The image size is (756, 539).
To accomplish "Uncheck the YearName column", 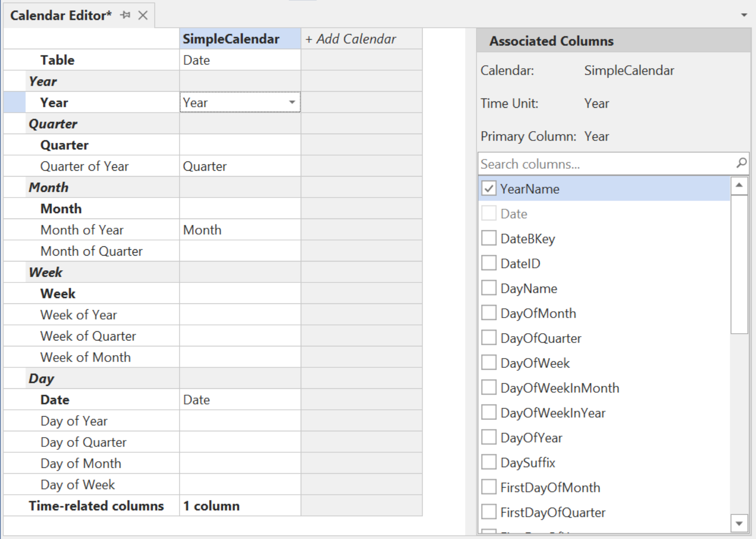I will coord(489,188).
